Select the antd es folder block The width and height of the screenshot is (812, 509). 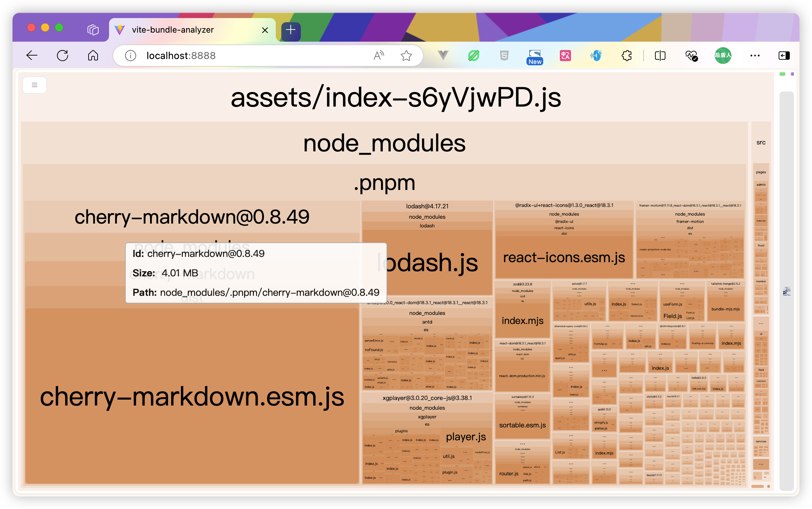426,330
